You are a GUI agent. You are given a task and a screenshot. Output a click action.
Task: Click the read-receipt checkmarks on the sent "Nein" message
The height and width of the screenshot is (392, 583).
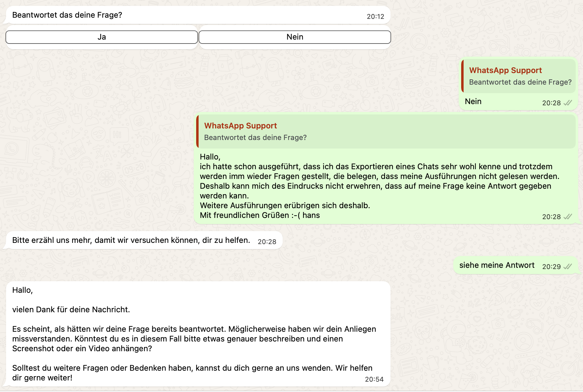[x=568, y=103]
